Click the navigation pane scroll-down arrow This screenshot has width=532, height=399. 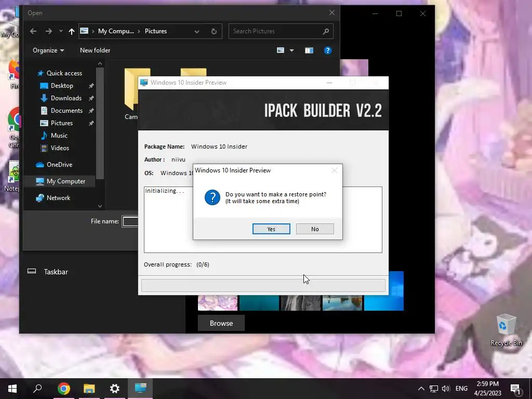click(x=100, y=206)
